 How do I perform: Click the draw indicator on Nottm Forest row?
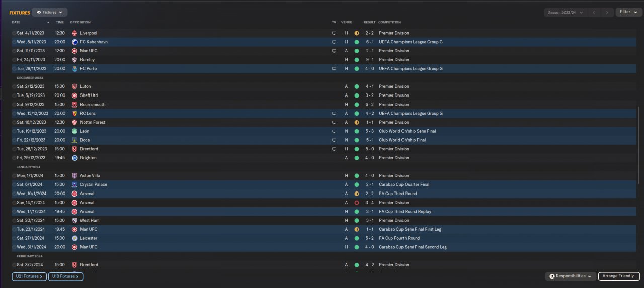[357, 123]
